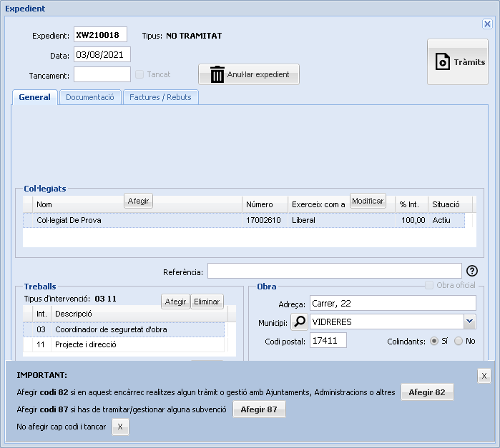Screen dimensions: 500x448
Task: Select Sí for Colindants
Action: [434, 341]
